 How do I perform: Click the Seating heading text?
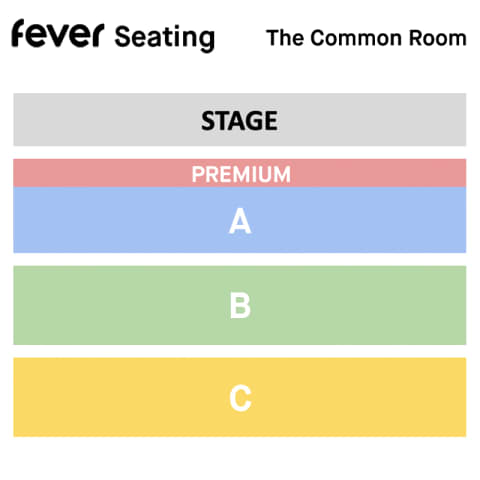pos(165,38)
